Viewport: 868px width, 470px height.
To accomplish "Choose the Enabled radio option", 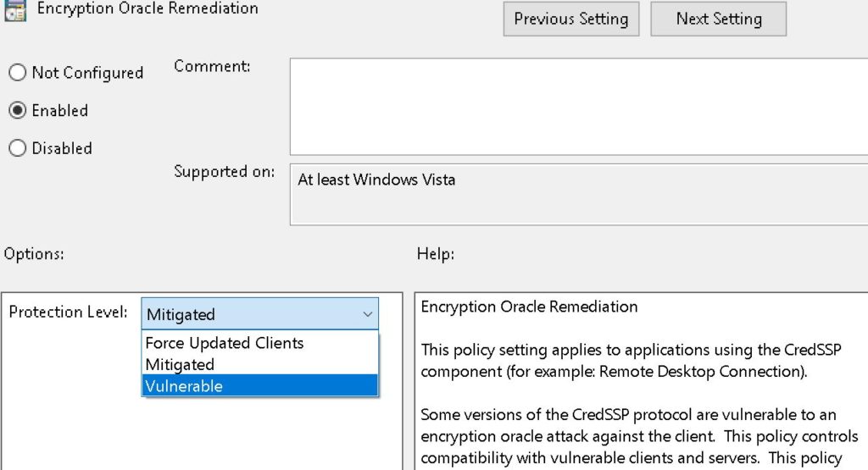I will 18,111.
